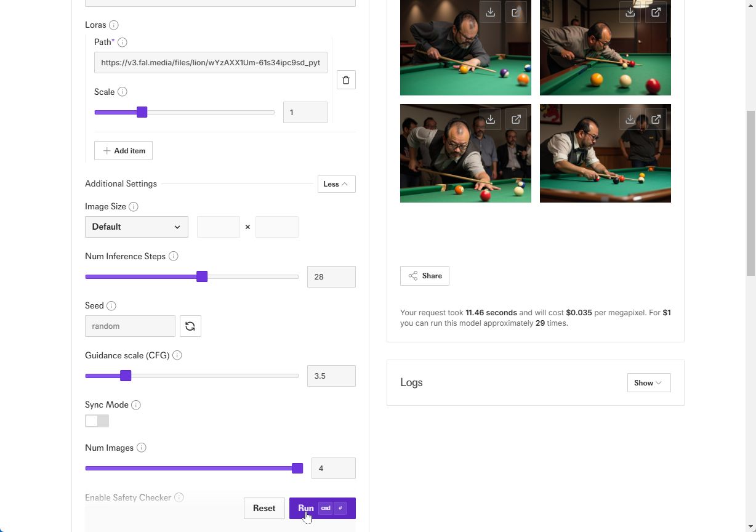Click the Guidance scale value field

331,376
